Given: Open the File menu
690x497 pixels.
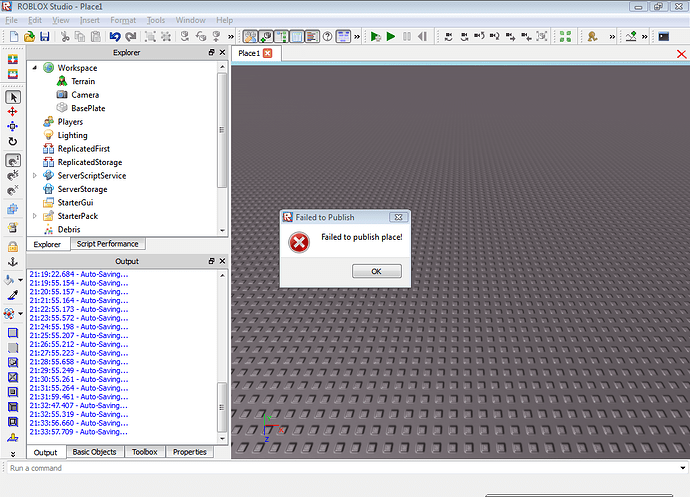Looking at the screenshot, I should click(x=11, y=20).
